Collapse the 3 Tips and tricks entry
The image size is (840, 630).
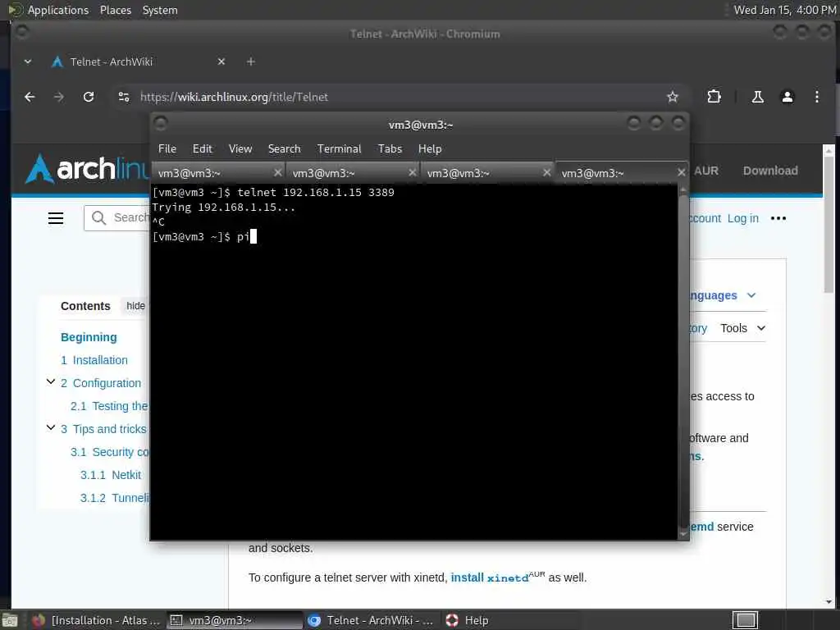click(51, 427)
